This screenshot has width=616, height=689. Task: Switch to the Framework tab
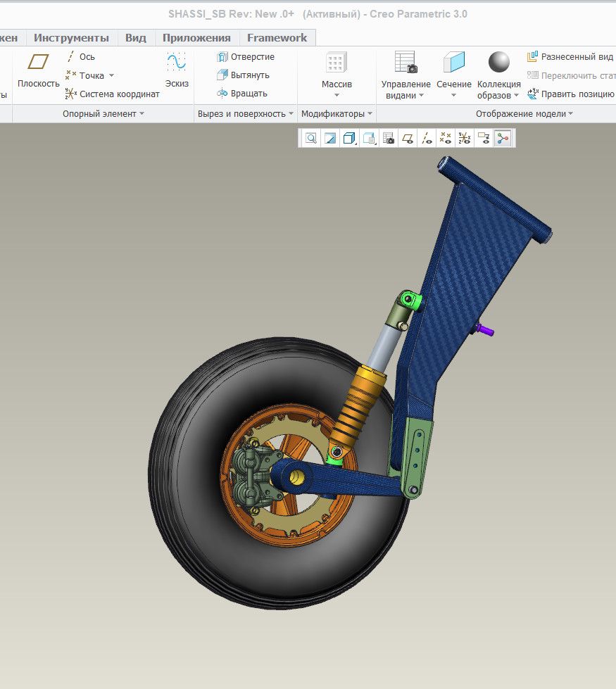[x=277, y=38]
